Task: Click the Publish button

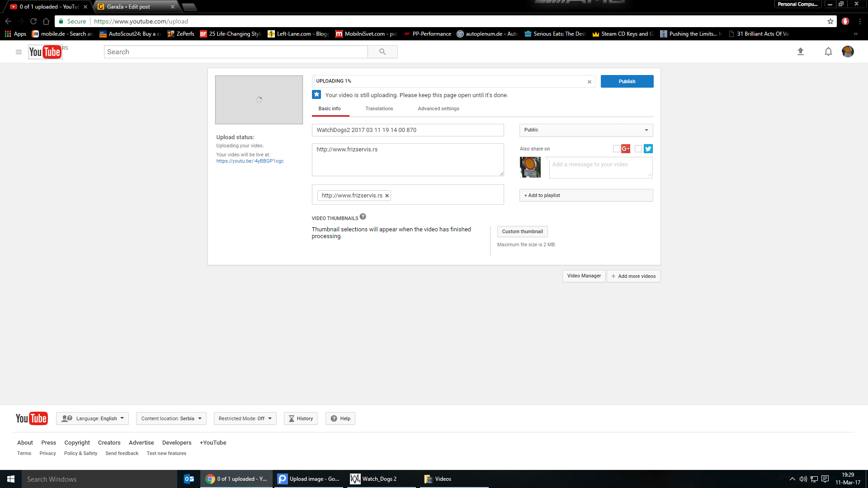Action: (x=627, y=81)
